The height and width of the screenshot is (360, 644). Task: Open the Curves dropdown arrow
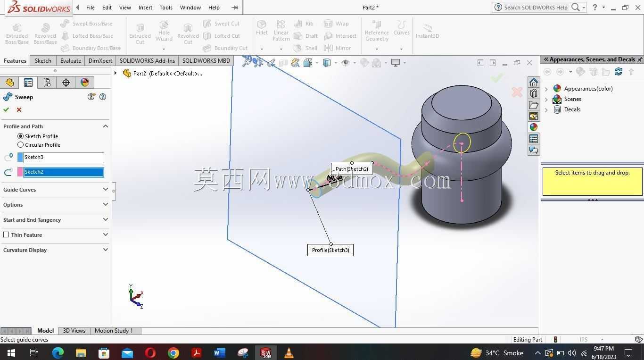tap(401, 49)
